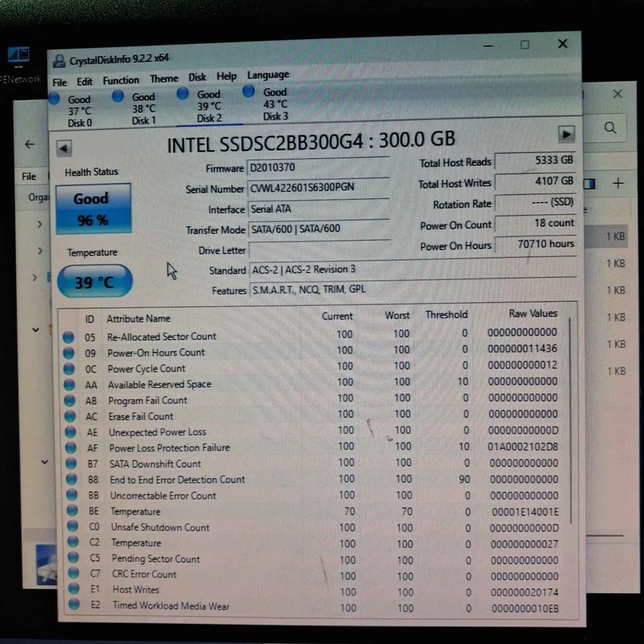
Task: Click the Features field
Action: point(412,289)
